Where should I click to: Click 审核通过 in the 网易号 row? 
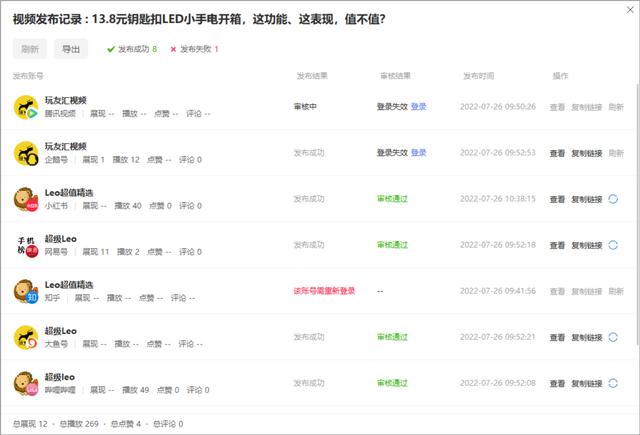[392, 245]
